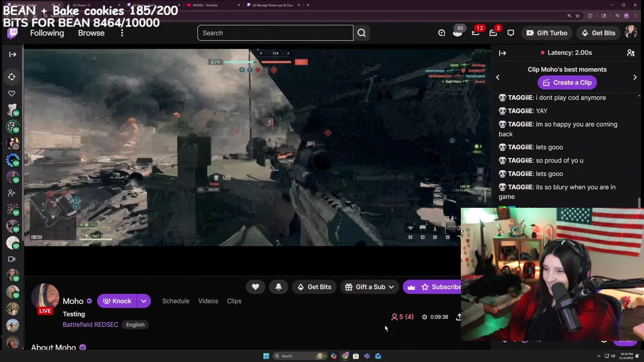Open the Gift a Sub dropdown

(369, 287)
